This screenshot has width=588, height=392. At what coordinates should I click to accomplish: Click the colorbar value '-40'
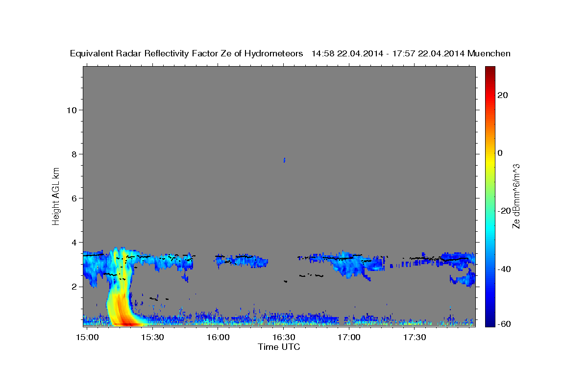[504, 269]
